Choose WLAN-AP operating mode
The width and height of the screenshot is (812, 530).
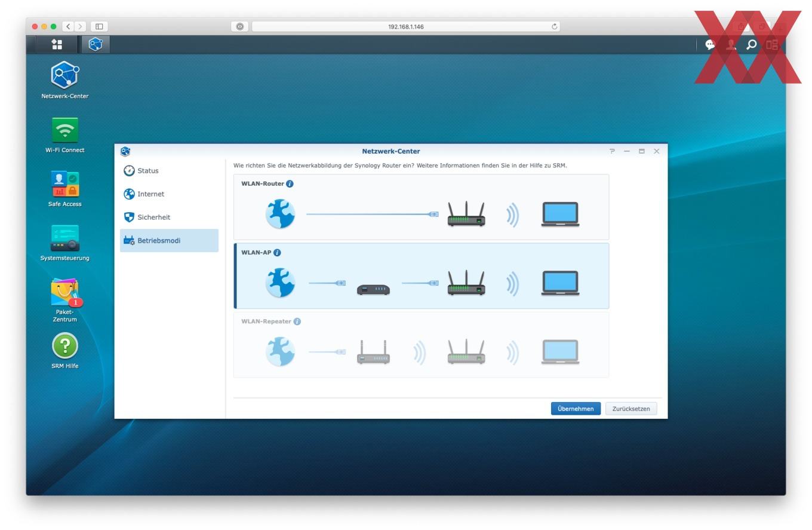pyautogui.click(x=421, y=275)
